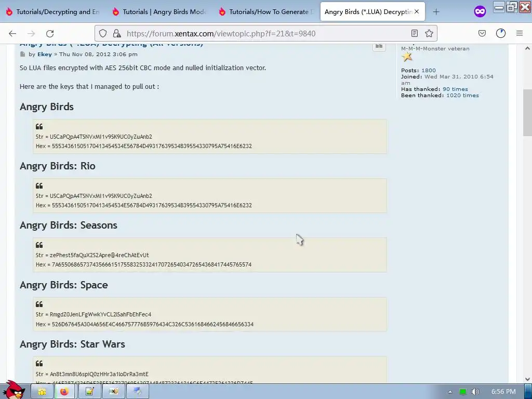
Task: Open the tracking protection shield icon
Action: pos(103,33)
